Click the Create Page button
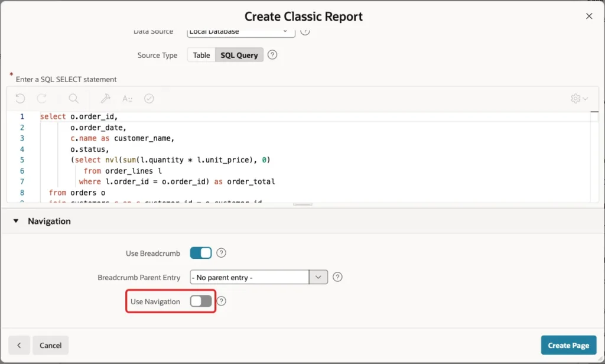 568,345
